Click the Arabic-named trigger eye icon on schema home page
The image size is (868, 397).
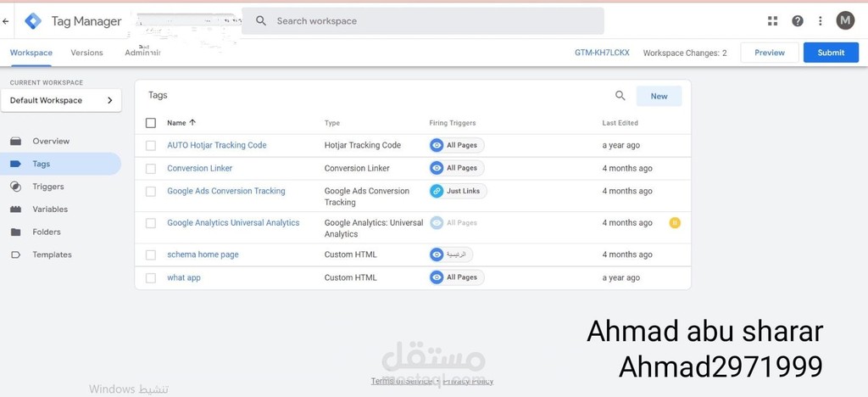tap(437, 254)
